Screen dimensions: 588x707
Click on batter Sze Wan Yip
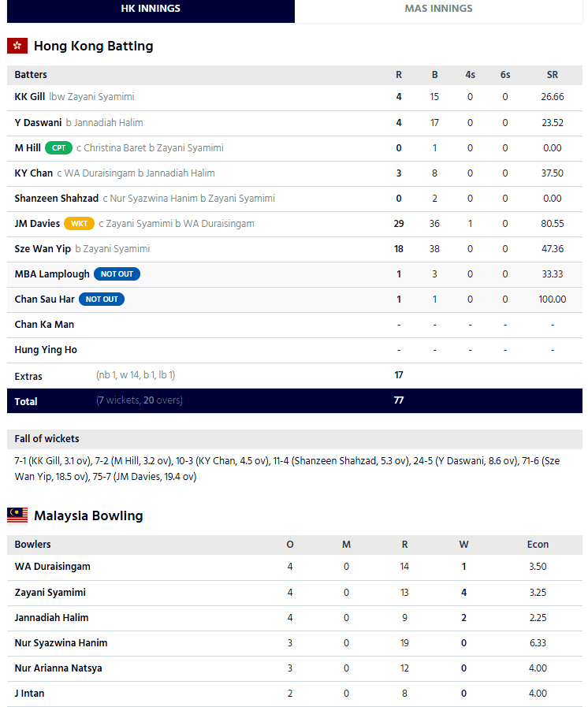43,249
